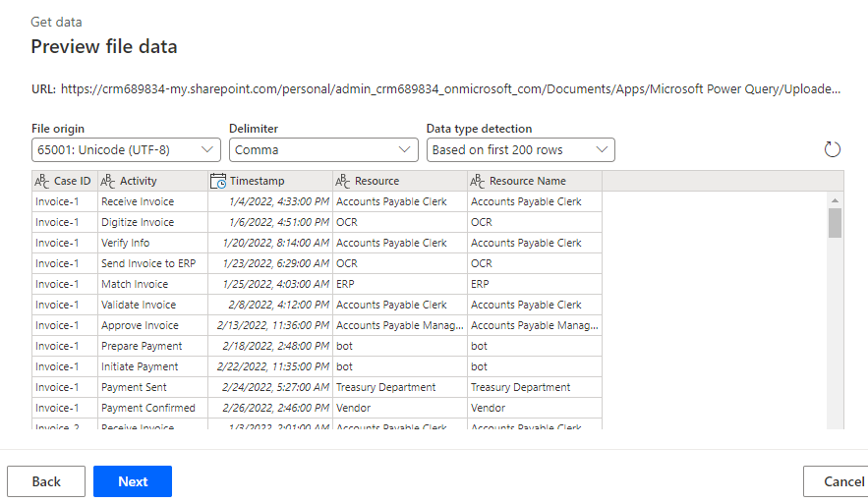Open the Delimiter Comma dropdown
The width and height of the screenshot is (868, 503).
[323, 150]
